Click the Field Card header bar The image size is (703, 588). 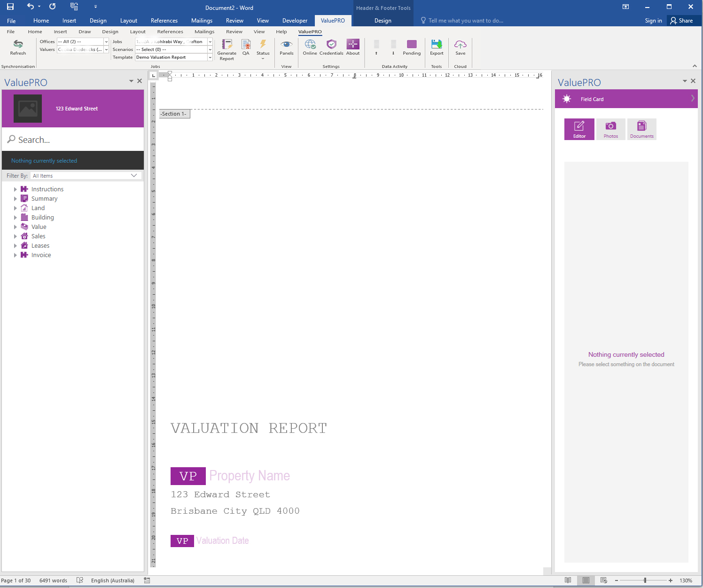(x=626, y=99)
